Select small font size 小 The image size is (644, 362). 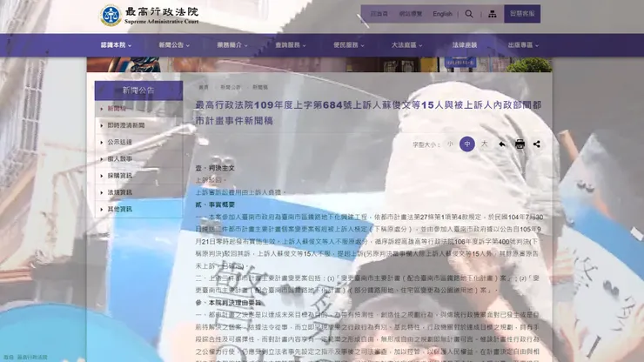tap(450, 144)
